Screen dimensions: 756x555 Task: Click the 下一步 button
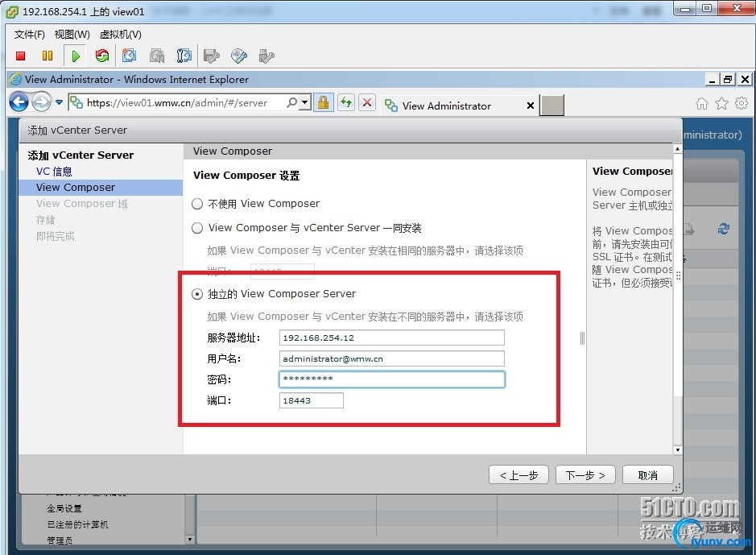click(585, 475)
